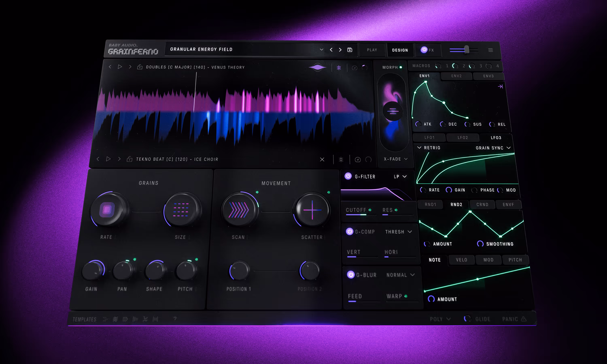Open the G-Comp Thresh dropdown
This screenshot has height=364, width=607.
coord(398,232)
